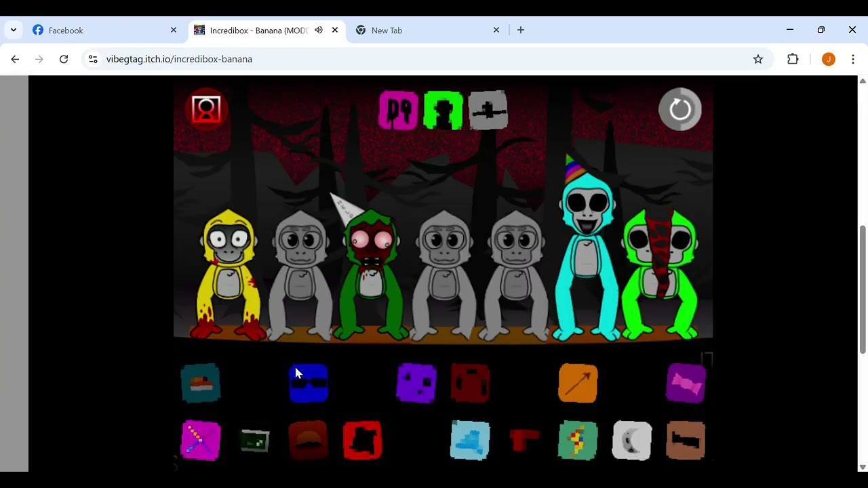Select the Incredibox - Banana tab
The height and width of the screenshot is (488, 868).
[x=258, y=30]
